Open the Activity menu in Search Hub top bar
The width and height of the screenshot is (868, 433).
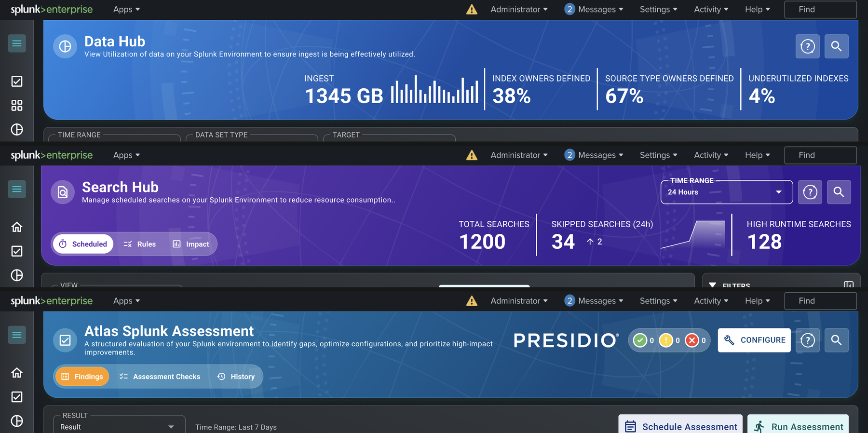click(x=711, y=155)
